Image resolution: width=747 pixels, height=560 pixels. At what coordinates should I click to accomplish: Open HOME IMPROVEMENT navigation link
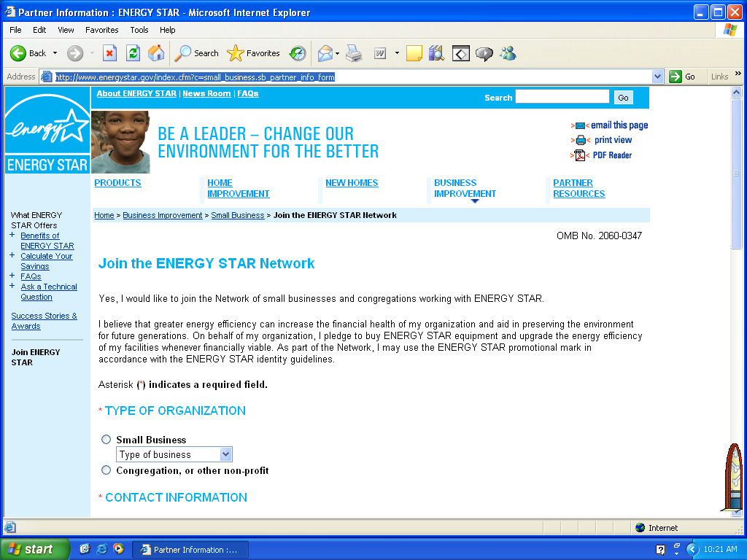pos(239,188)
